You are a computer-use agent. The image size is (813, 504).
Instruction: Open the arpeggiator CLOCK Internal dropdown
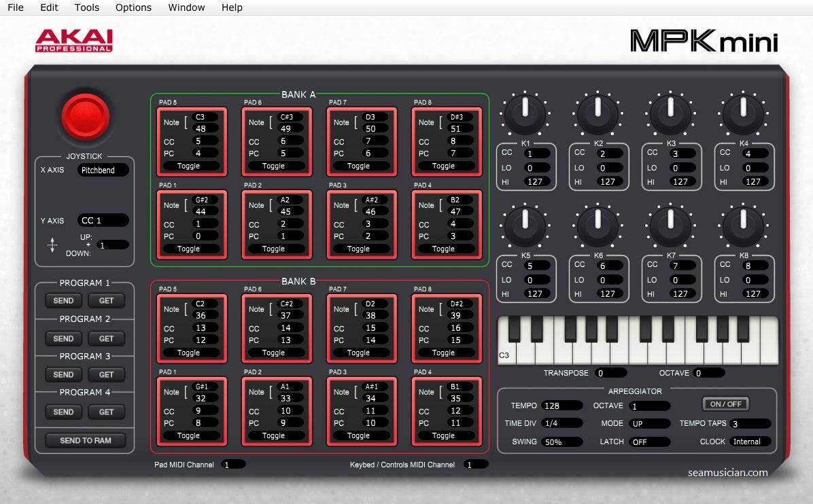pos(750,442)
